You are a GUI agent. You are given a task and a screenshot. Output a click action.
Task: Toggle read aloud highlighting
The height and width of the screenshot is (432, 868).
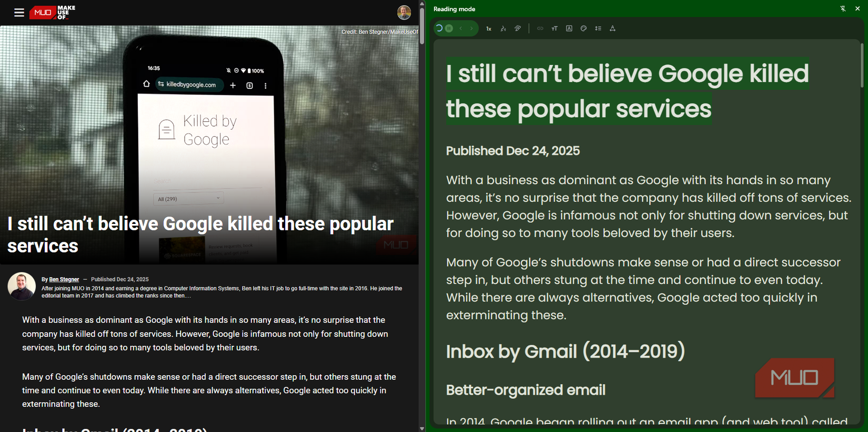[x=518, y=29]
